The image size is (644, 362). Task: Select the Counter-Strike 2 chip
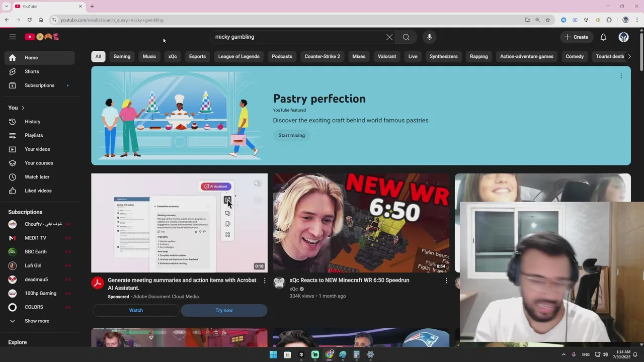tap(322, 56)
